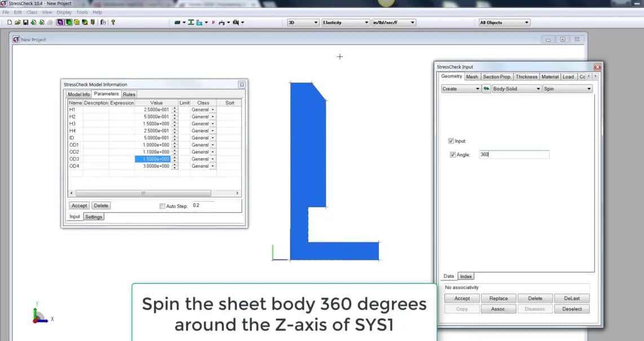Switch to the Mesh tab

[472, 76]
